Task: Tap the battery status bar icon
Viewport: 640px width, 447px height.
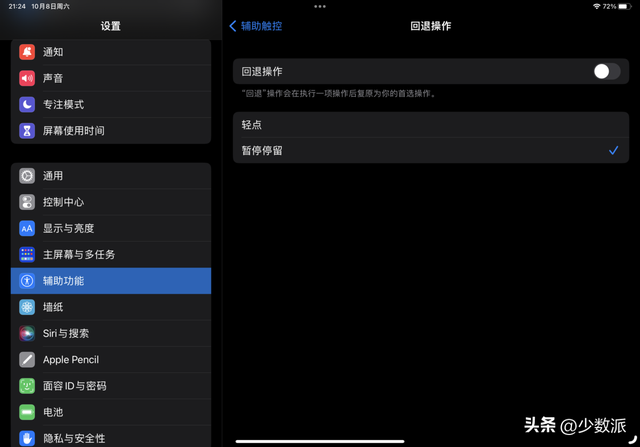Action: tap(625, 7)
